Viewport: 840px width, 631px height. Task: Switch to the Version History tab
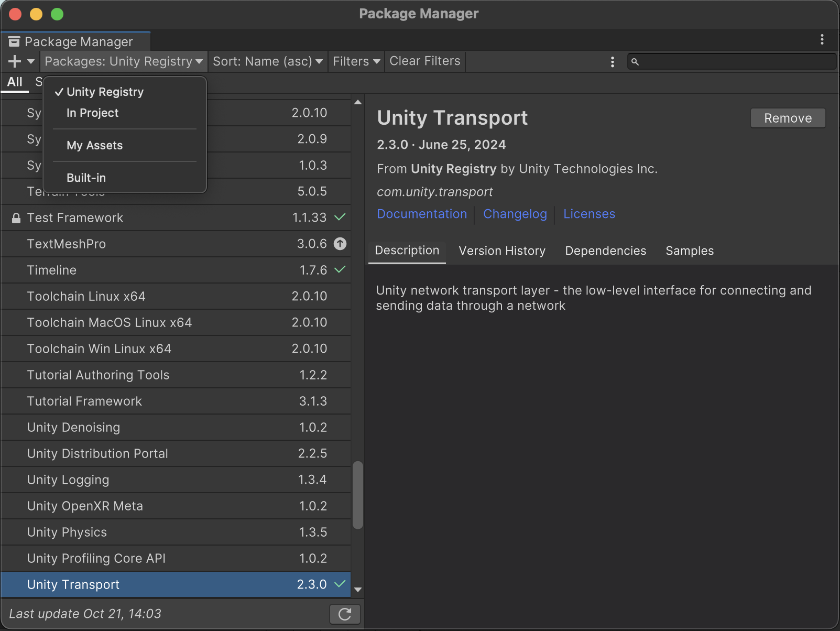coord(501,251)
